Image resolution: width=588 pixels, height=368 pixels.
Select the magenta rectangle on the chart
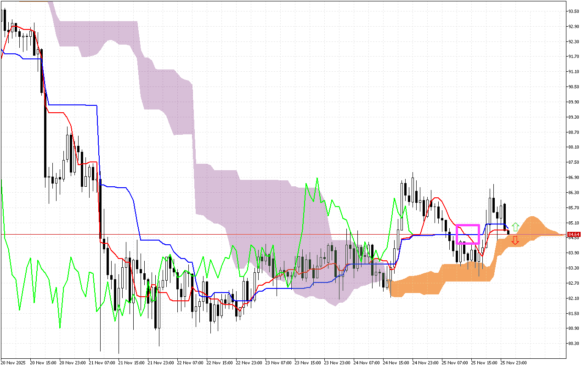click(468, 225)
